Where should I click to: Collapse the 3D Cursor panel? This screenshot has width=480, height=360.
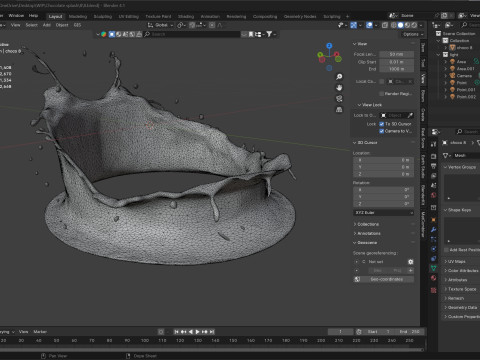click(x=365, y=142)
